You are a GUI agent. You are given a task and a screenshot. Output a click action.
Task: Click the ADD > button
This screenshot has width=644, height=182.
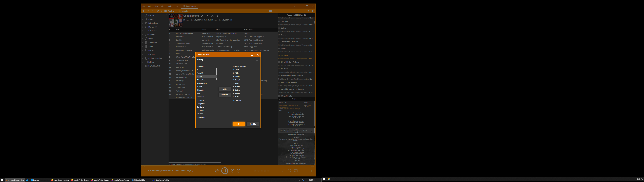(x=225, y=89)
